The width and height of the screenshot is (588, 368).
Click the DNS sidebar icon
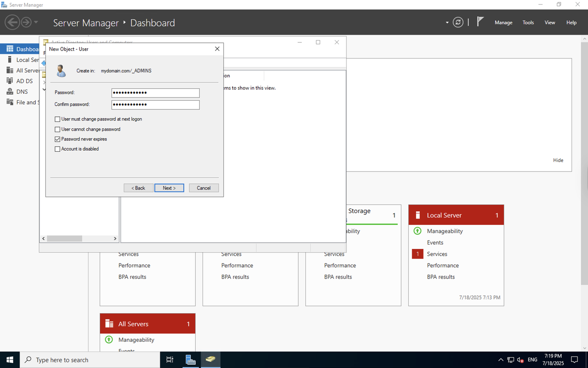click(10, 92)
